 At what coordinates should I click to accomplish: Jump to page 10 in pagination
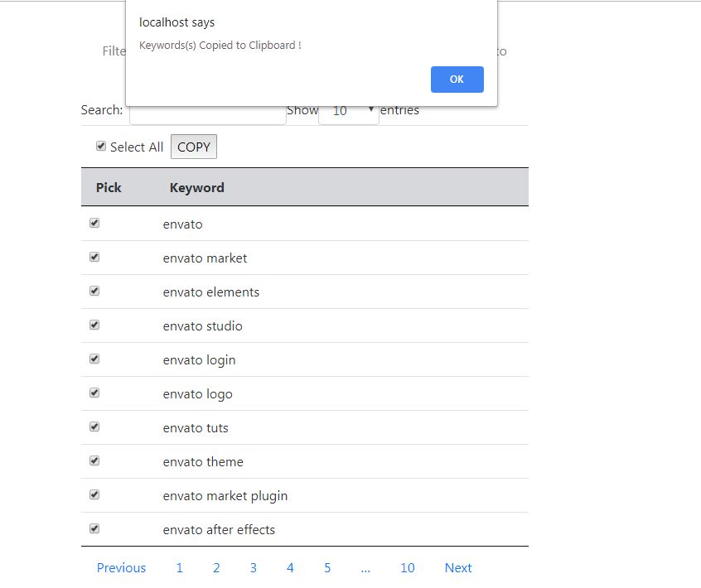tap(407, 568)
